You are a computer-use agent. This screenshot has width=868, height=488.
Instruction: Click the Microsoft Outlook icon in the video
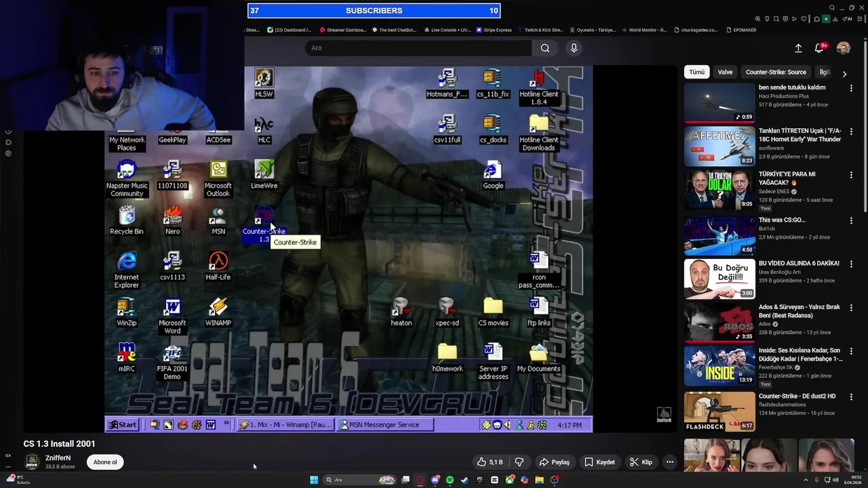218,179
